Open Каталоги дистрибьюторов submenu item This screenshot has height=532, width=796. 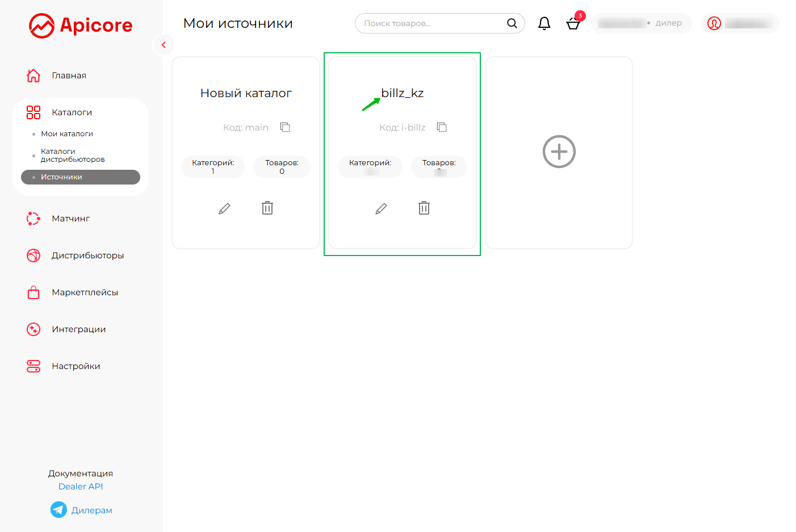pyautogui.click(x=73, y=156)
